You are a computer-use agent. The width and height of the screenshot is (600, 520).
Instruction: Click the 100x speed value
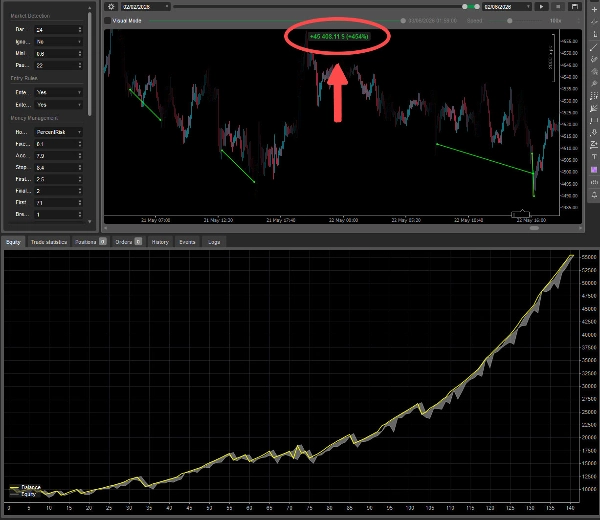click(x=555, y=21)
